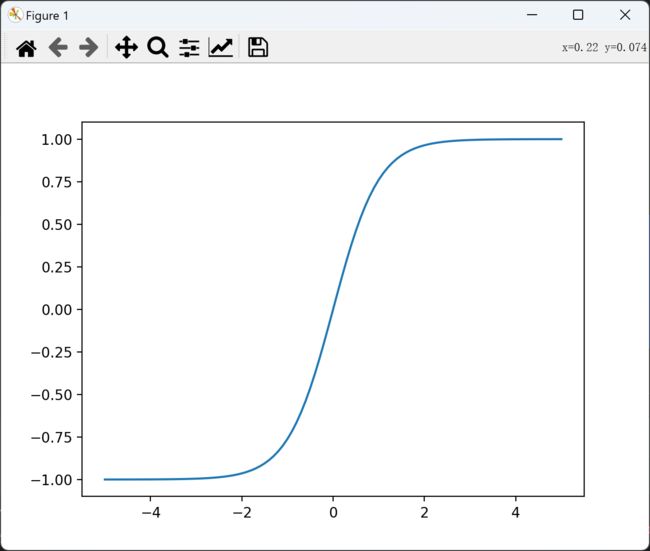Go forward to next view arrow
This screenshot has height=551, width=650.
coord(89,47)
